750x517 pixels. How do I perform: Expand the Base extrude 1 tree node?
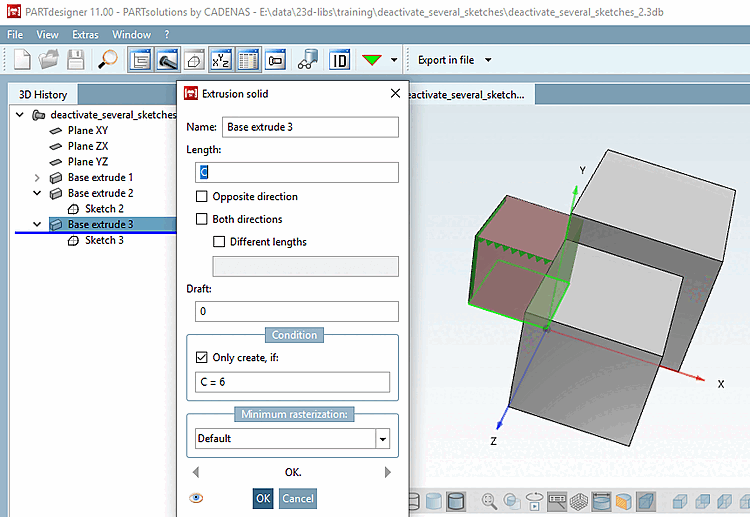click(37, 178)
